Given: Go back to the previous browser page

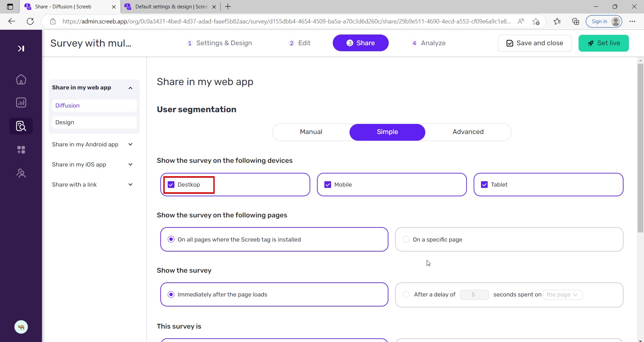Looking at the screenshot, I should pos(12,21).
